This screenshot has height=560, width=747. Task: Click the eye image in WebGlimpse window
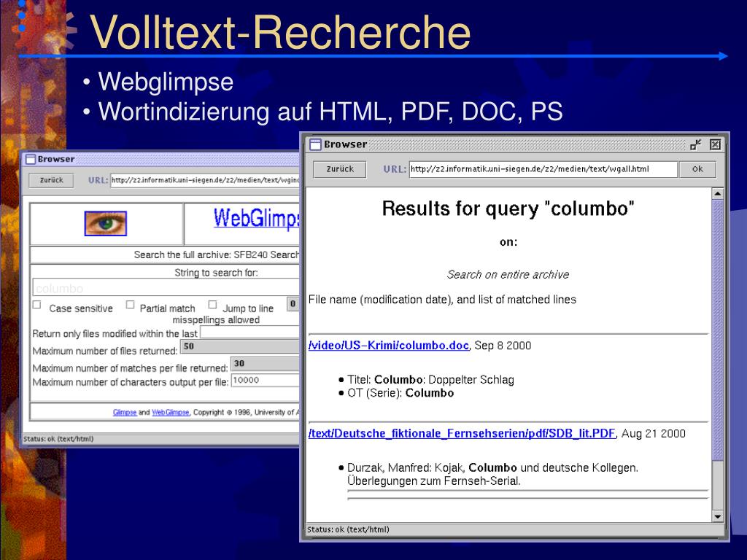tap(105, 223)
